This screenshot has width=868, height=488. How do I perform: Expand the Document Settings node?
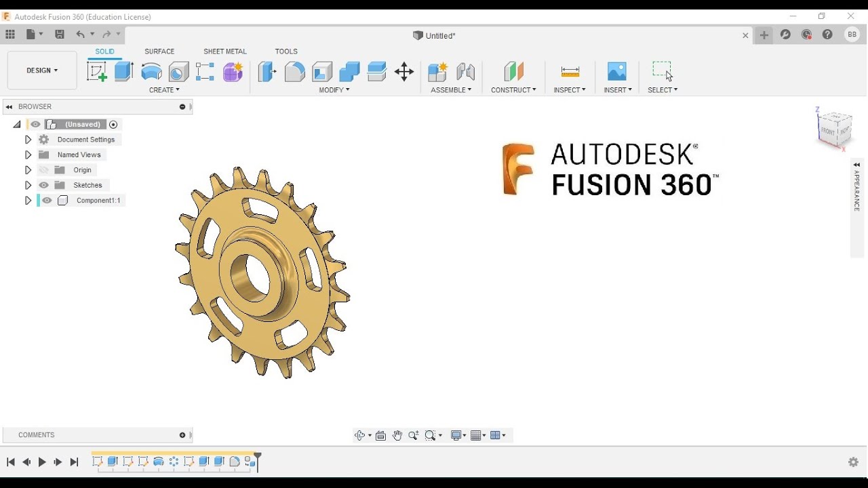[x=28, y=140]
